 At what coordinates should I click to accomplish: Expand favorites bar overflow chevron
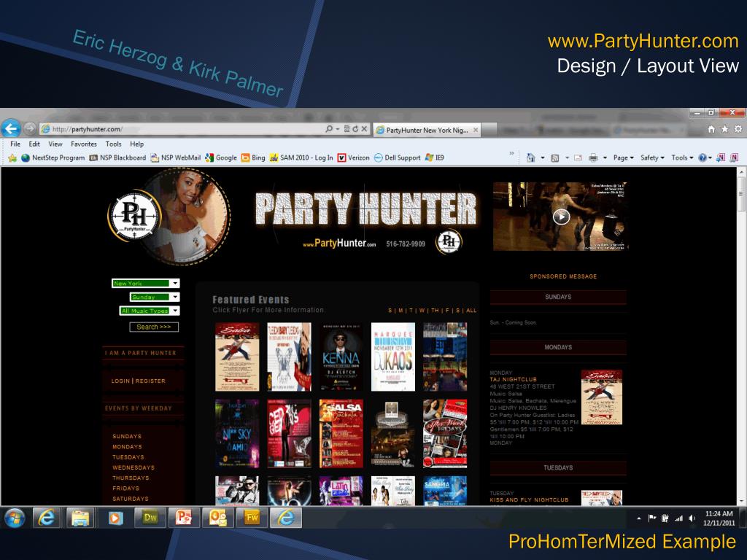[511, 153]
